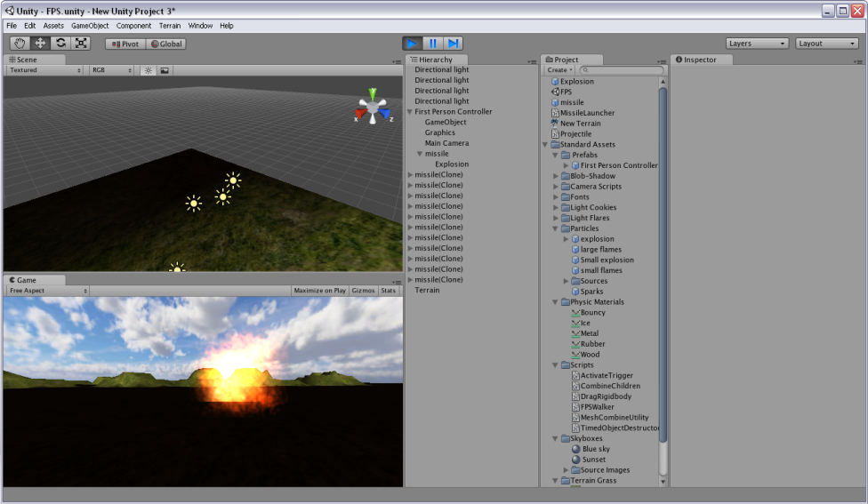
Task: Open the Free Aspect dropdown
Action: [x=48, y=291]
